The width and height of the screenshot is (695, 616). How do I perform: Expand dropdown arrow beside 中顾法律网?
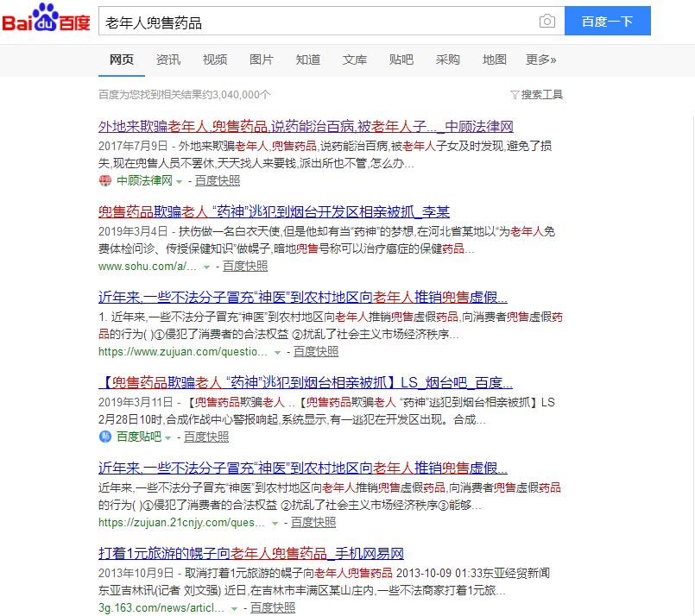pos(179,181)
